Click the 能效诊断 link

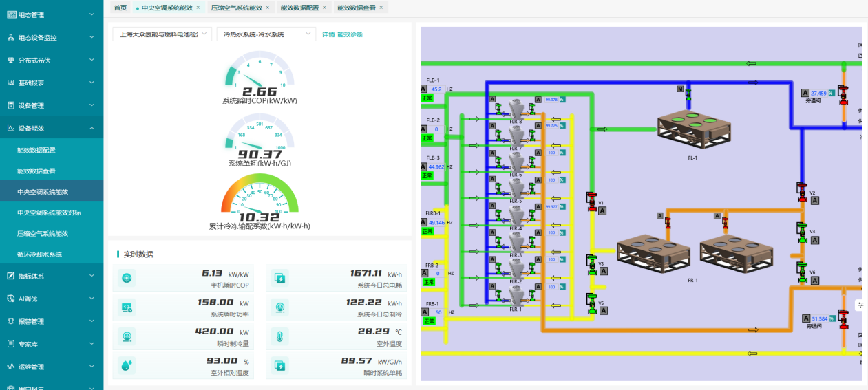[350, 34]
